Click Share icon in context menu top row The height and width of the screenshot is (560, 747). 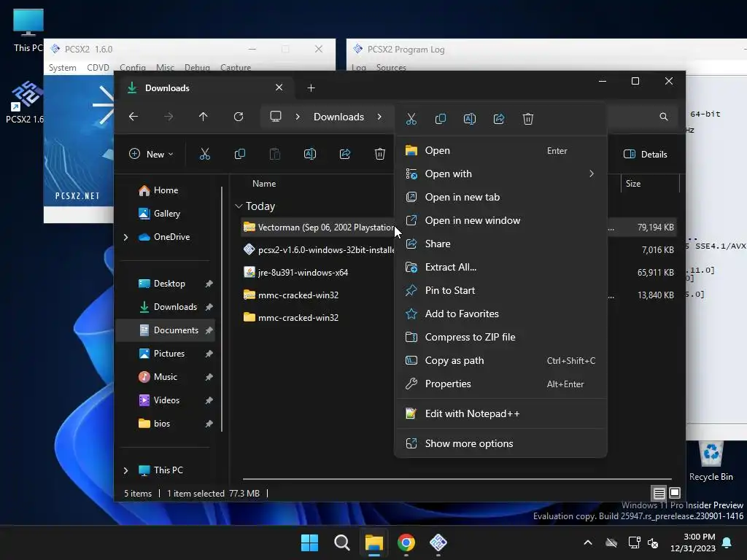tap(499, 119)
